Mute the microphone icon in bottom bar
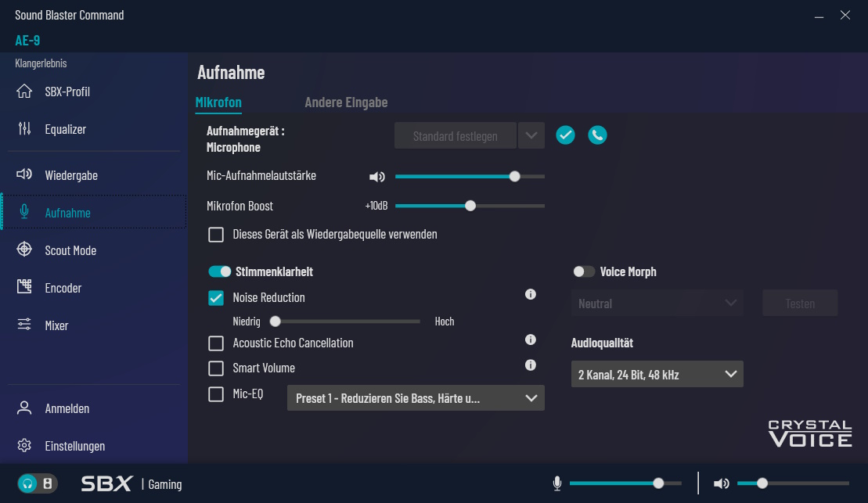Screen dimensions: 868x503 (x=557, y=483)
